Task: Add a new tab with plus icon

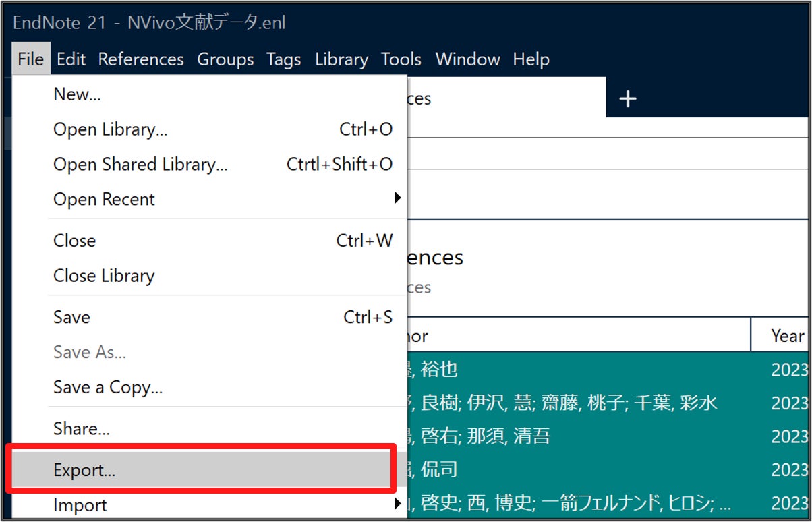Action: [x=628, y=99]
